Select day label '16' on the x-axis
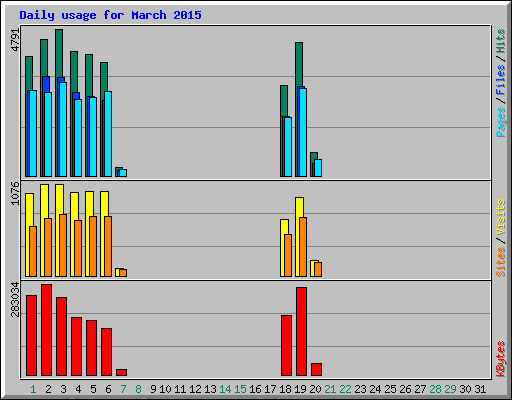The height and width of the screenshot is (400, 512). (x=255, y=389)
